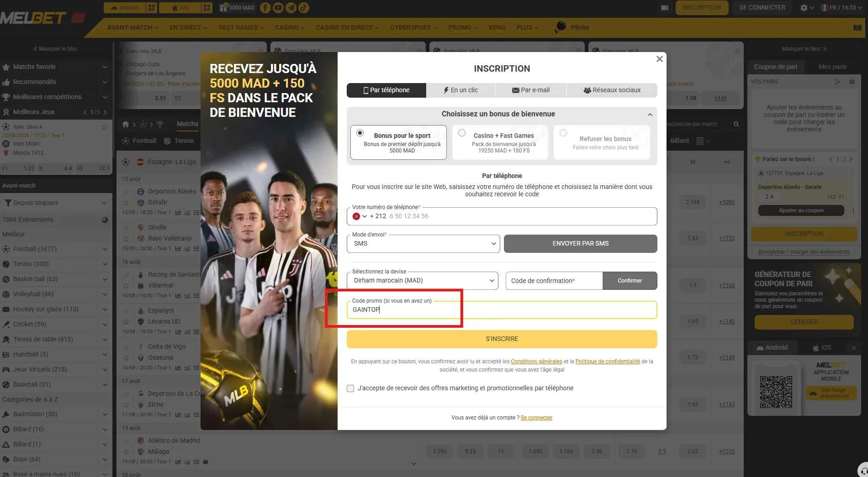
Task: Show QR code next to Android button
Action: pos(151,8)
